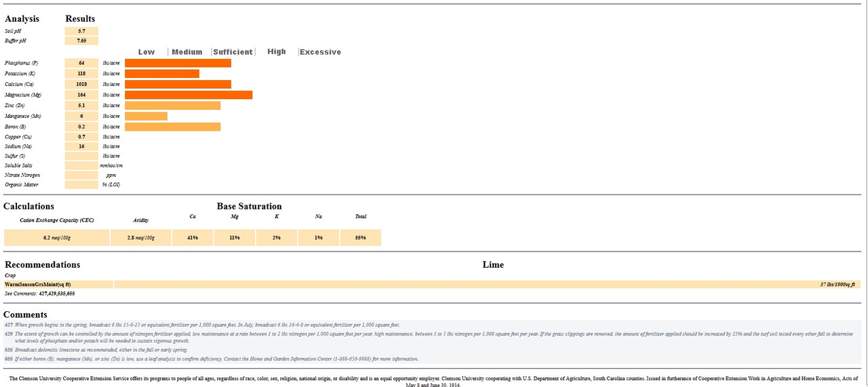
Task: Click the Recommendations section heading
Action: pos(42,264)
